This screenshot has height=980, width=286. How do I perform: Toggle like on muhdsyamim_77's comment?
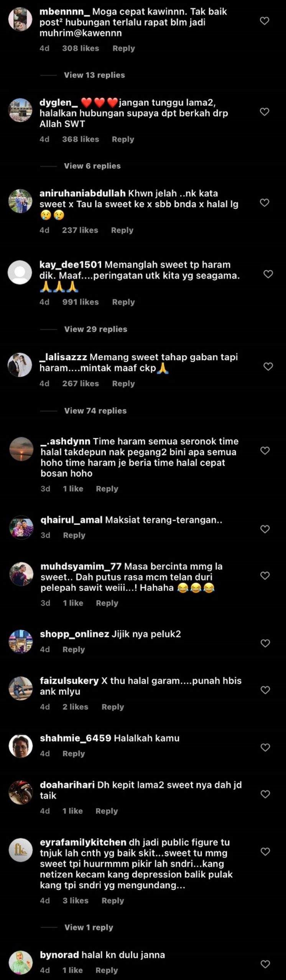265,575
